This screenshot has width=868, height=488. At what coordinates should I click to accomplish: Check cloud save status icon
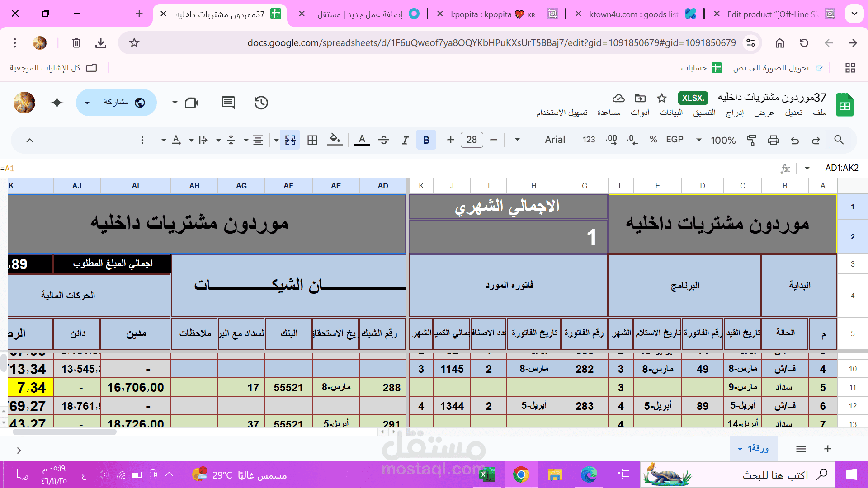[x=618, y=98]
